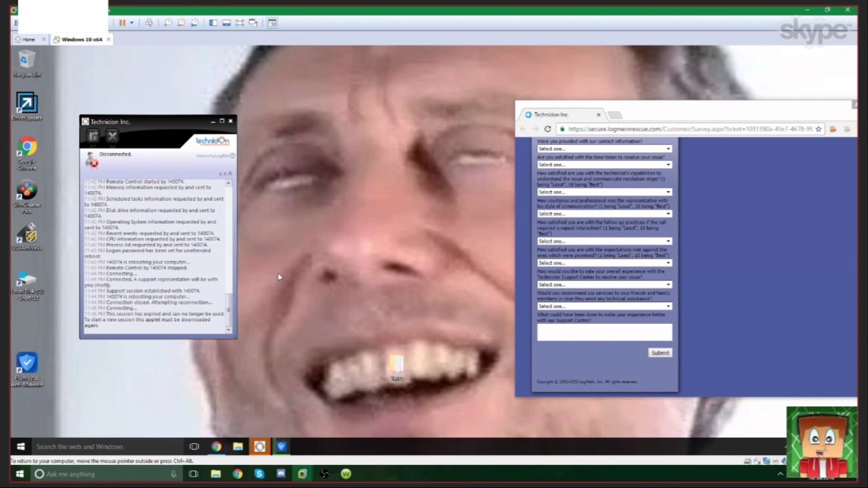The height and width of the screenshot is (488, 868).
Task: Open Task View in the guest taskbar
Action: click(194, 447)
